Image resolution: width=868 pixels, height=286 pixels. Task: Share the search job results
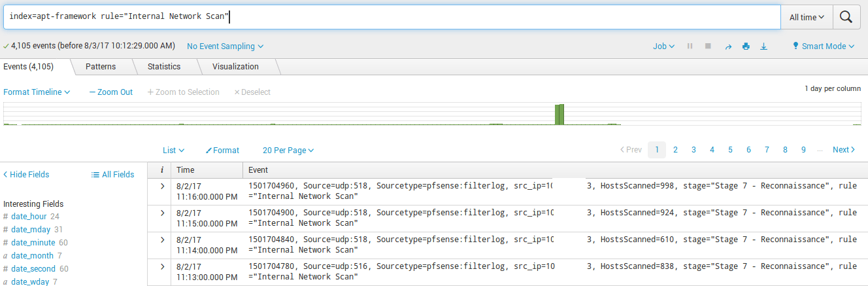point(728,46)
